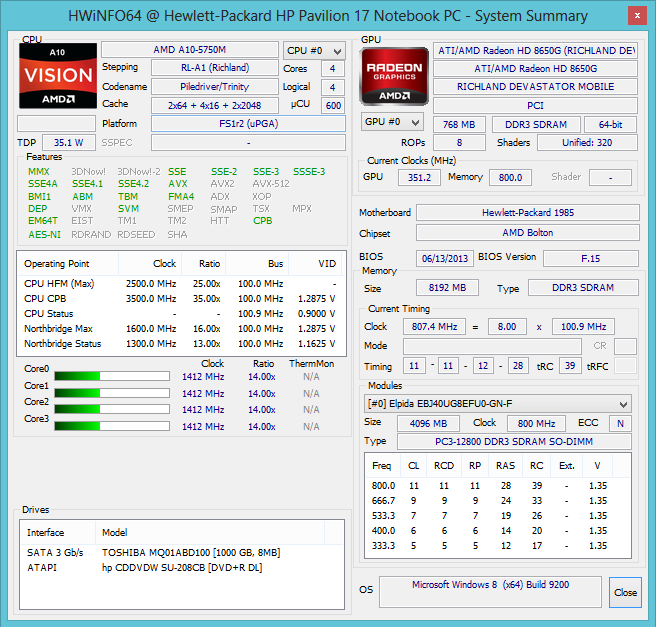Click the FMA4 feature label
The image size is (656, 627).
point(181,197)
